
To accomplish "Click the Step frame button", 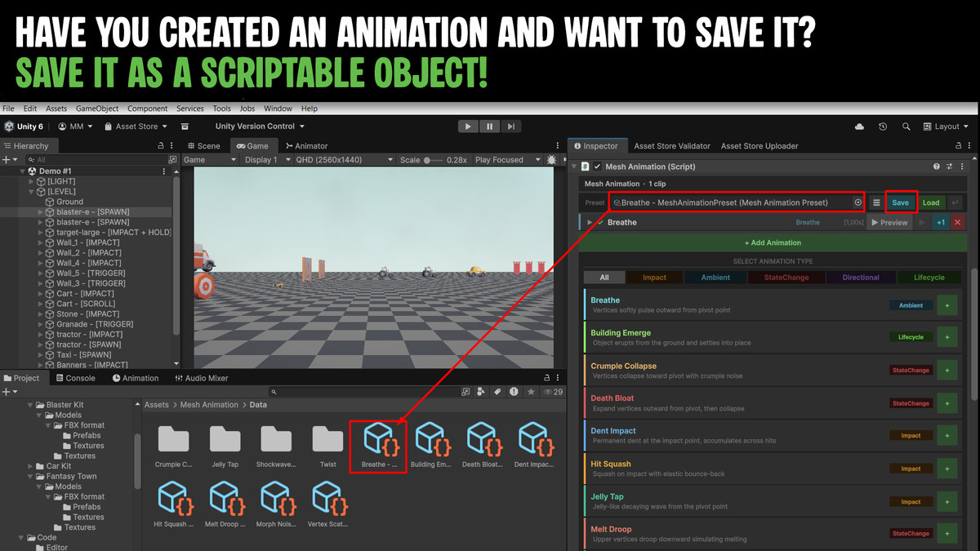I will 510,127.
